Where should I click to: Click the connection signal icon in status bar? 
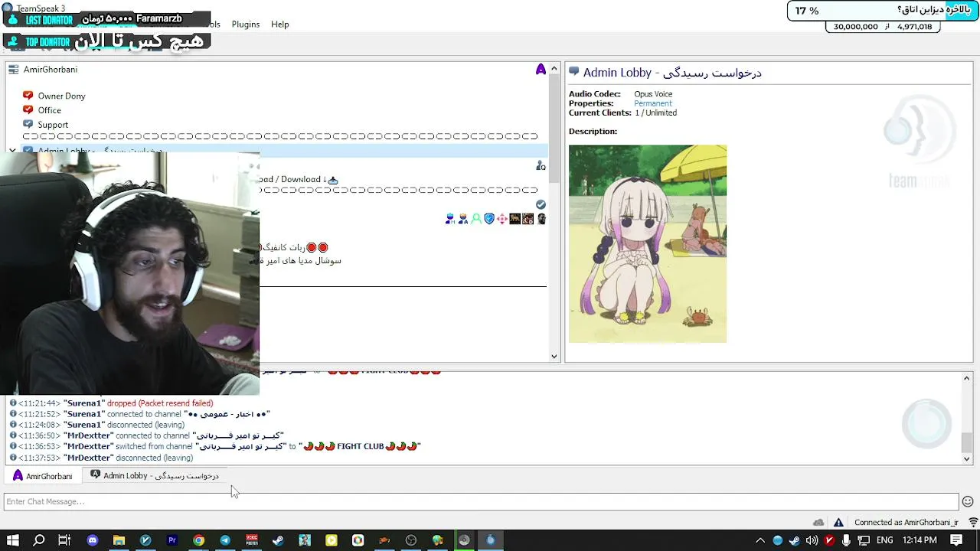(x=973, y=523)
